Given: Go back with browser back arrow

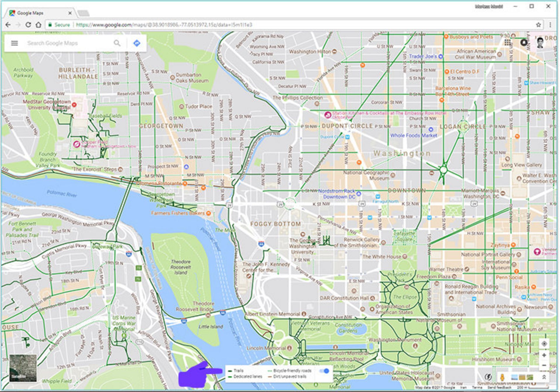Looking at the screenshot, I should 8,25.
